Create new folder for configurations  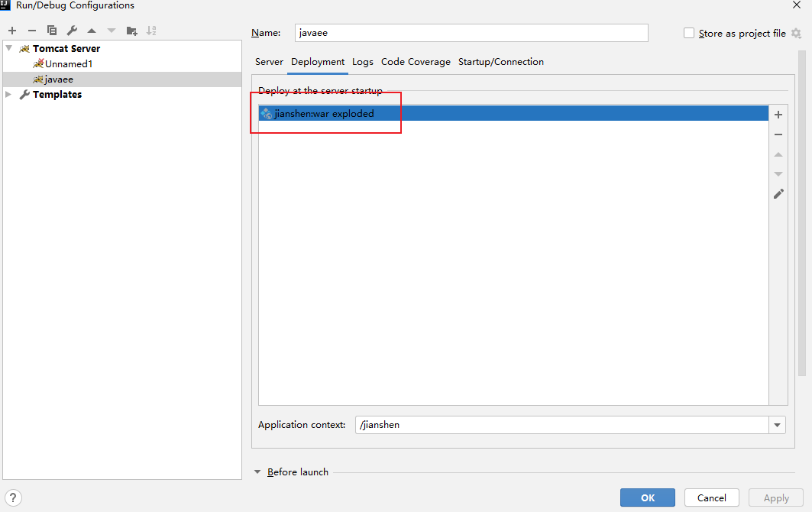[131, 31]
